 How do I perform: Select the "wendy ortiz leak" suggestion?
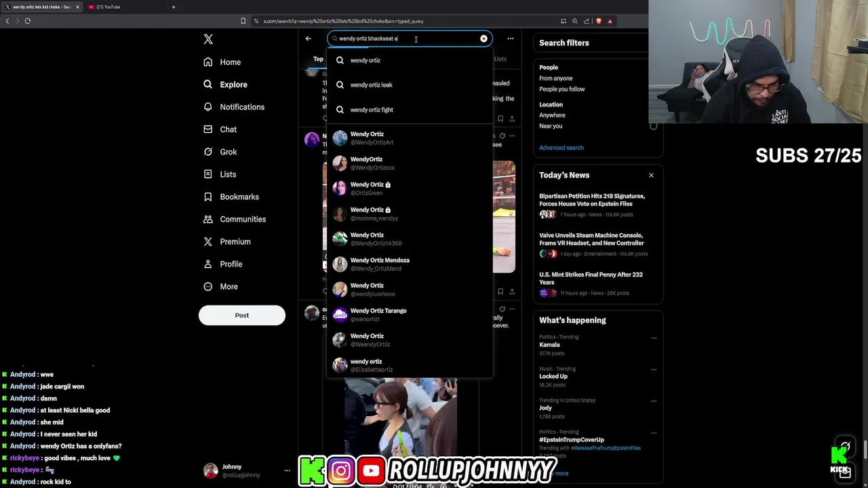click(x=410, y=85)
